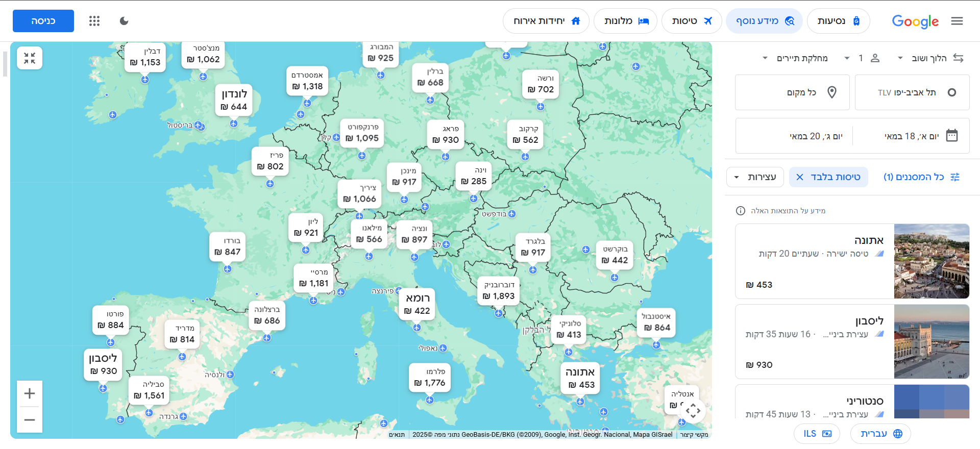Change currency with the ILS button

817,434
